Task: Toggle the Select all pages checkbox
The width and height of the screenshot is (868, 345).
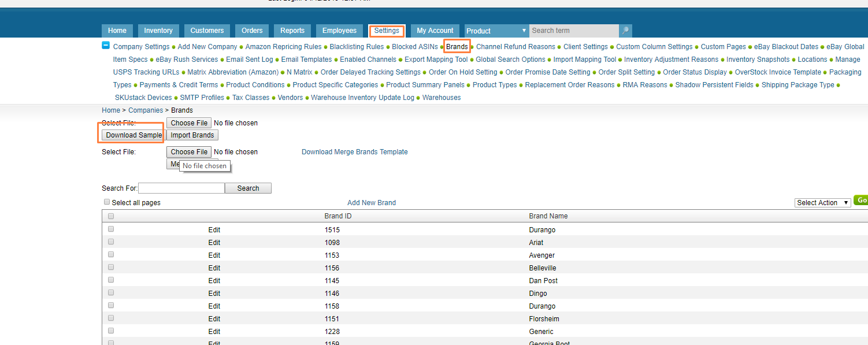Action: [x=107, y=202]
